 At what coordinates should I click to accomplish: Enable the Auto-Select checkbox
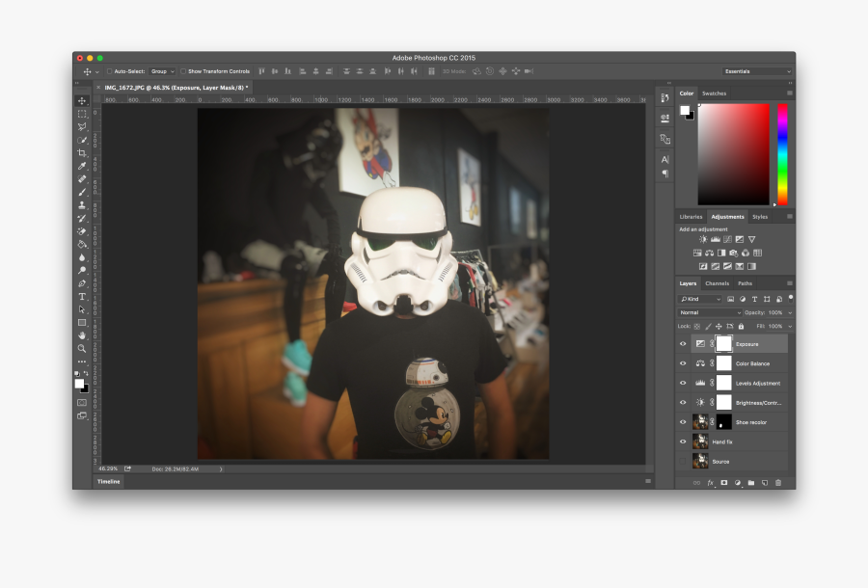pos(110,71)
